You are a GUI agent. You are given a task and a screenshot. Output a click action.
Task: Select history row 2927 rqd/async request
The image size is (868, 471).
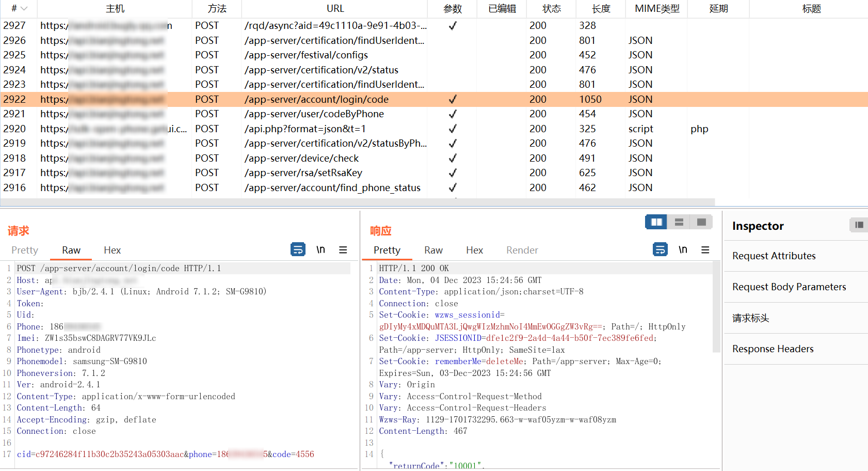click(434, 25)
